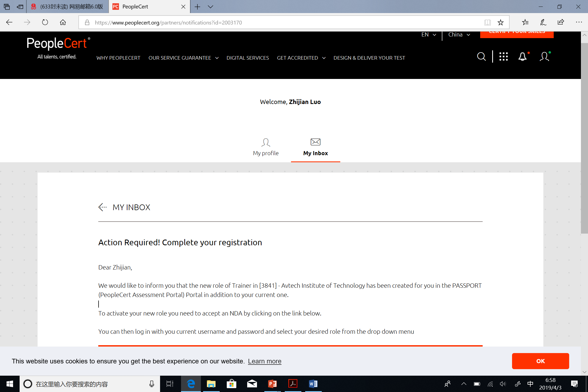Open the My profile tab
The width and height of the screenshot is (588, 392).
tap(266, 147)
